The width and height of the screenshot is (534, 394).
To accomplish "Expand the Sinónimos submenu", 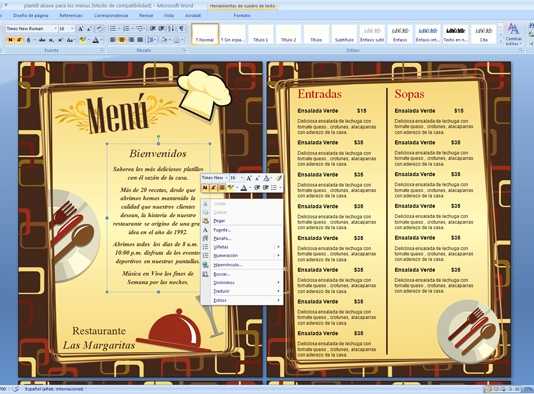I will tap(242, 283).
